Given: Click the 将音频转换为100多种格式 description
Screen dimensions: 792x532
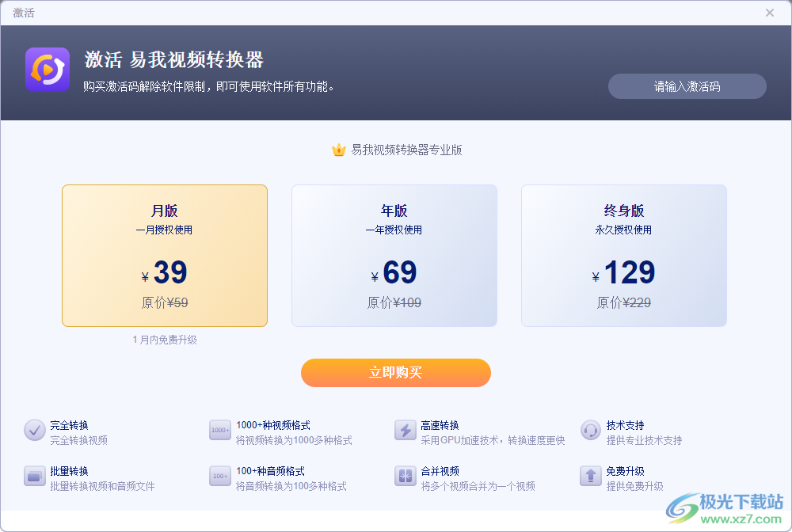Looking at the screenshot, I should click(291, 486).
